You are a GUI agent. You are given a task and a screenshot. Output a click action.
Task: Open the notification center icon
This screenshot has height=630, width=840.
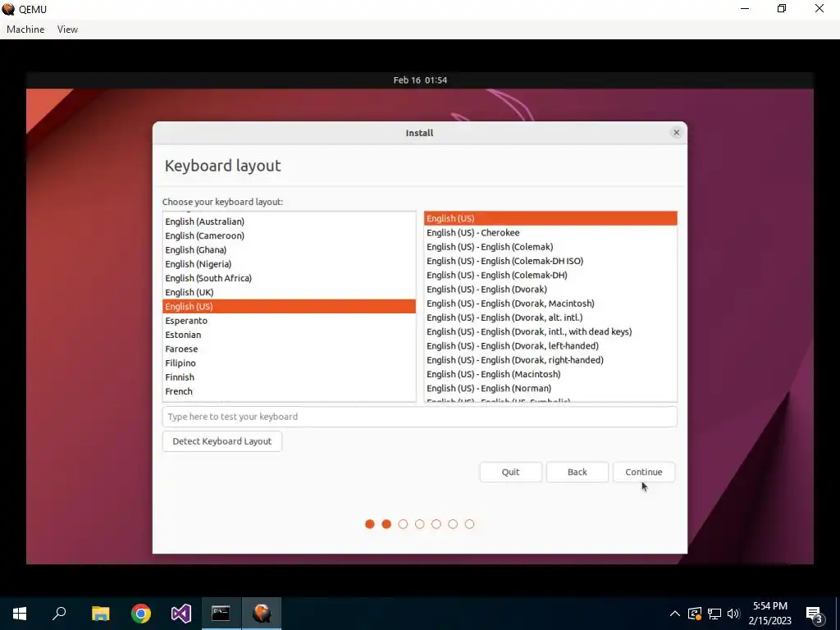pyautogui.click(x=815, y=615)
